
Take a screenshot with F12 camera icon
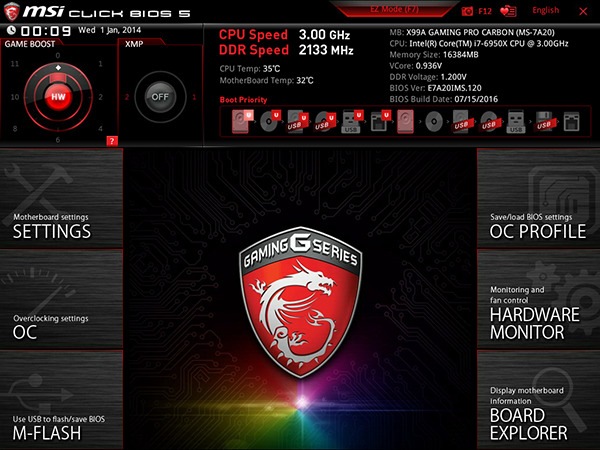476,11
